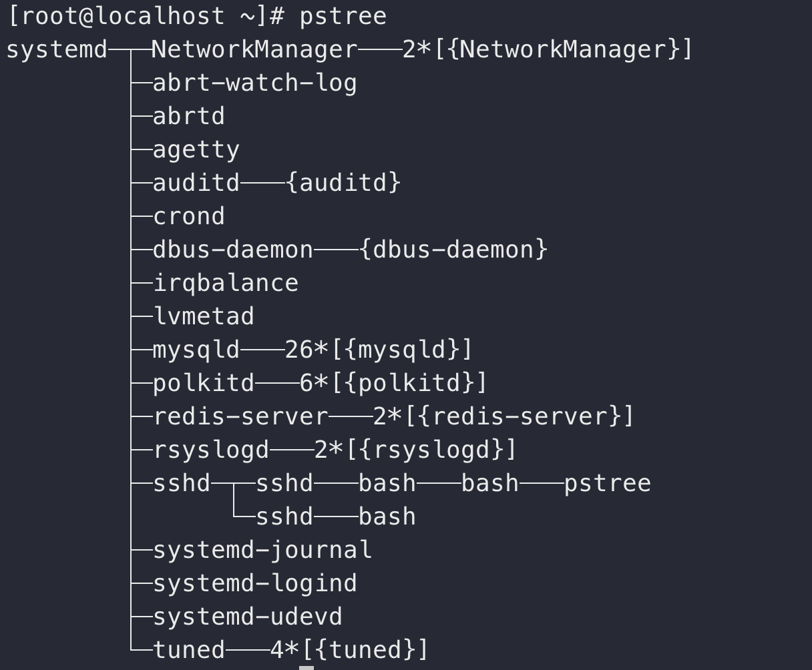The height and width of the screenshot is (670, 812).
Task: Click the systemd-logind process entry
Action: click(x=254, y=583)
